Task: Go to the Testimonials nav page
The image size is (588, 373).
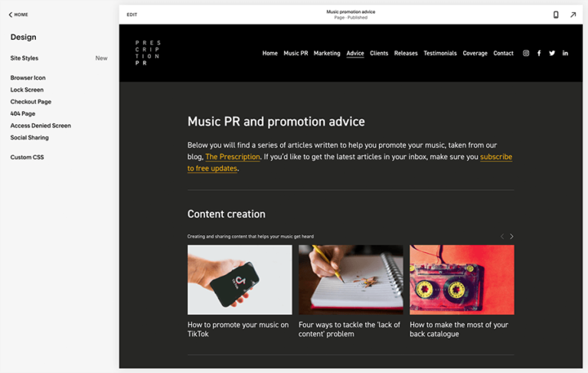Action: click(x=440, y=54)
